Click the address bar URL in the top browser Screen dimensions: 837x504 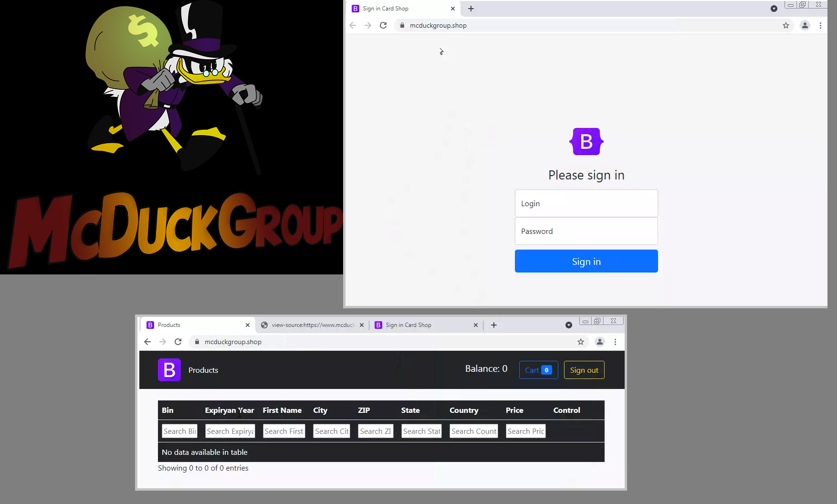click(x=438, y=25)
